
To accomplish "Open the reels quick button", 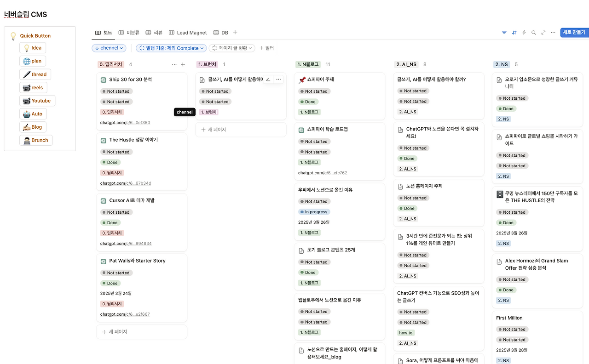I will 33,87.
